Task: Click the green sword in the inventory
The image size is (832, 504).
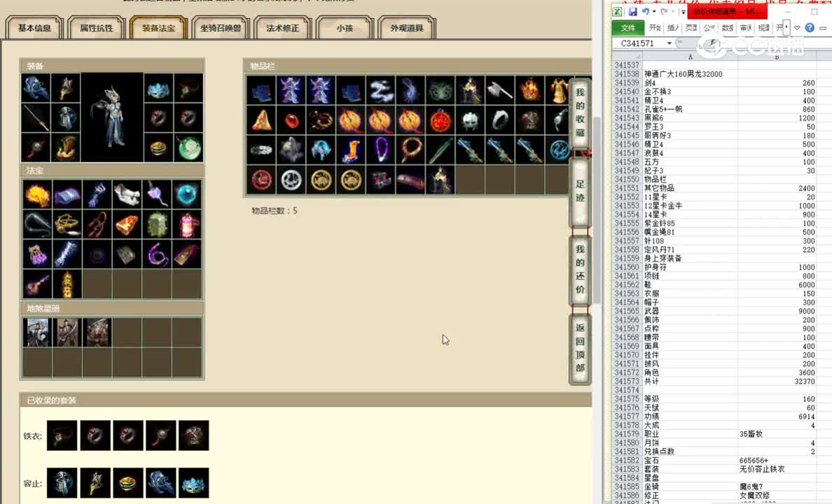Action: click(x=439, y=150)
